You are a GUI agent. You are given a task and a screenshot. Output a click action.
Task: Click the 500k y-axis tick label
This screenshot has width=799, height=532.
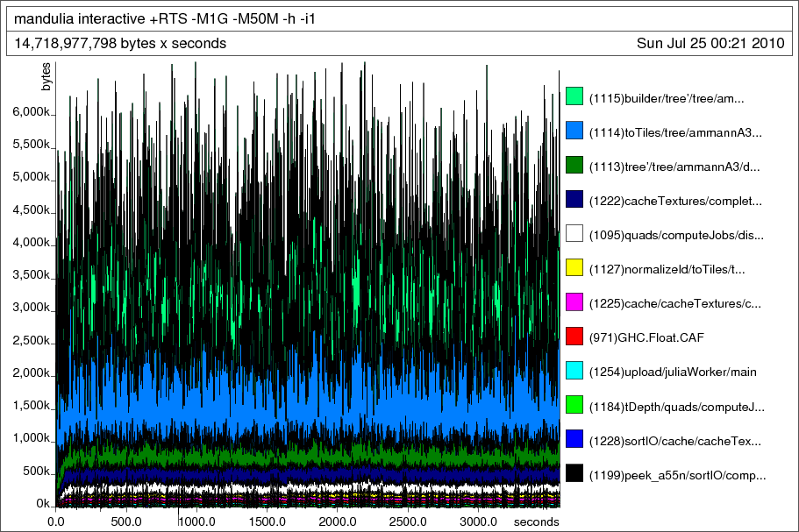point(36,472)
